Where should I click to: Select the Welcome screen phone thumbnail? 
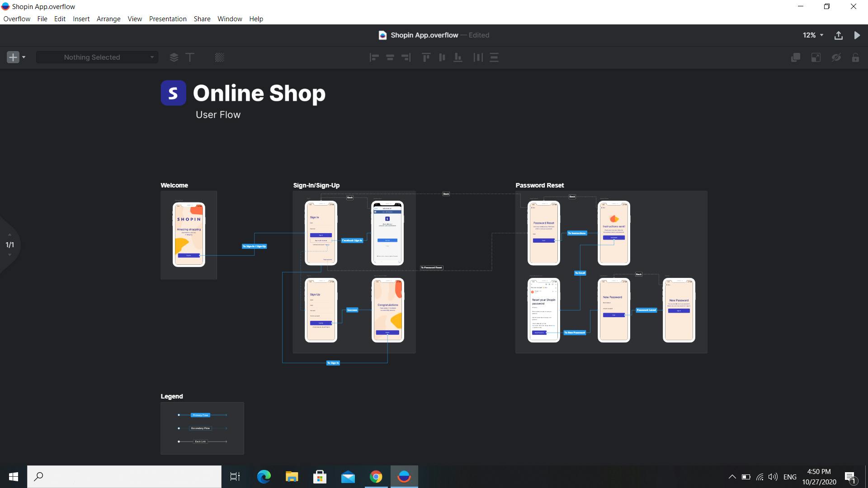tap(189, 235)
